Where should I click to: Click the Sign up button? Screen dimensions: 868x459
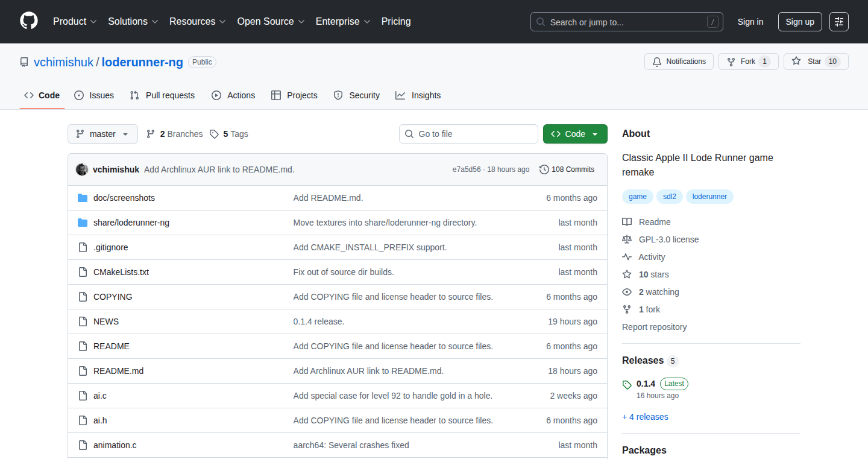tap(800, 22)
